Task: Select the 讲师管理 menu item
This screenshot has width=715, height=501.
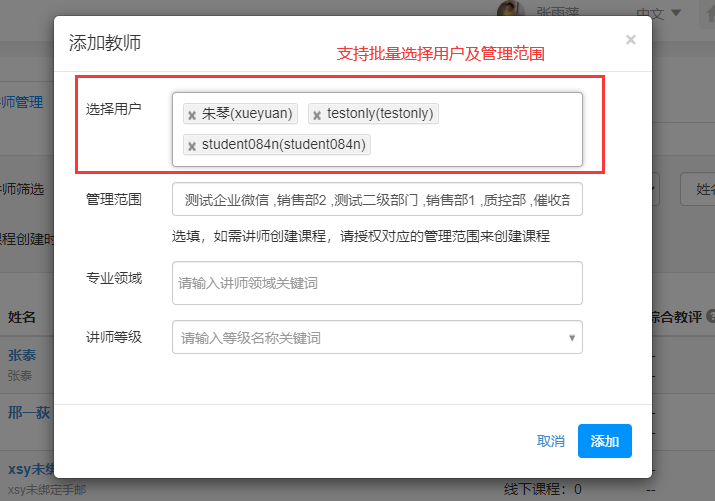Action: tap(22, 101)
